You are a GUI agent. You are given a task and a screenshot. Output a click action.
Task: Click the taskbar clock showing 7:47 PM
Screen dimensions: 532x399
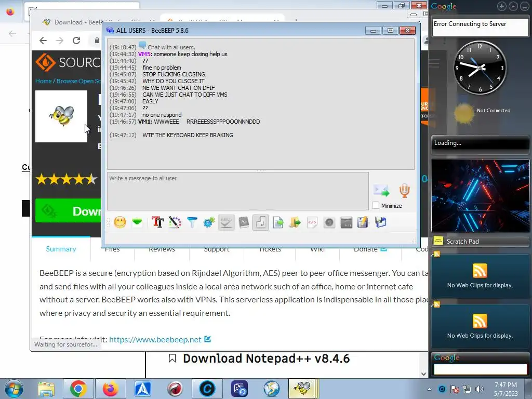[x=506, y=389]
